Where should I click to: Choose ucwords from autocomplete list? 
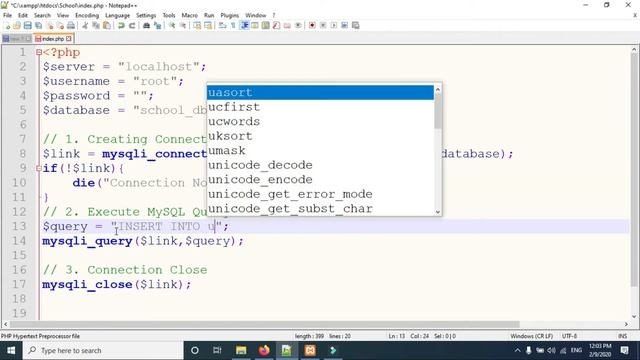(x=320, y=122)
